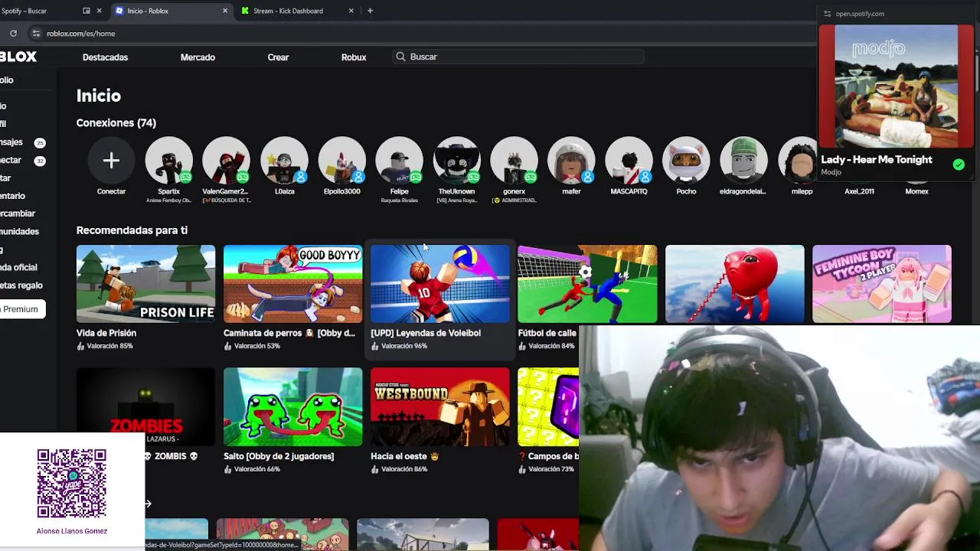Open ValenGamer2 friend avatar
The height and width of the screenshot is (551, 980).
click(x=226, y=161)
